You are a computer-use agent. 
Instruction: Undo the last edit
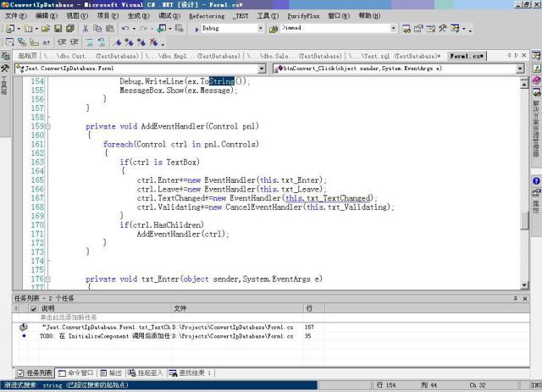point(125,29)
